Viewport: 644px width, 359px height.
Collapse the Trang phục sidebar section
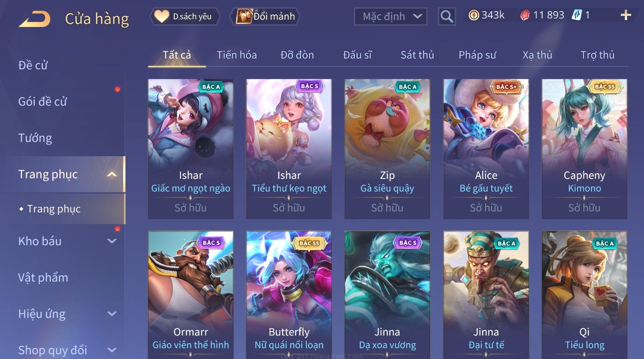coord(112,175)
